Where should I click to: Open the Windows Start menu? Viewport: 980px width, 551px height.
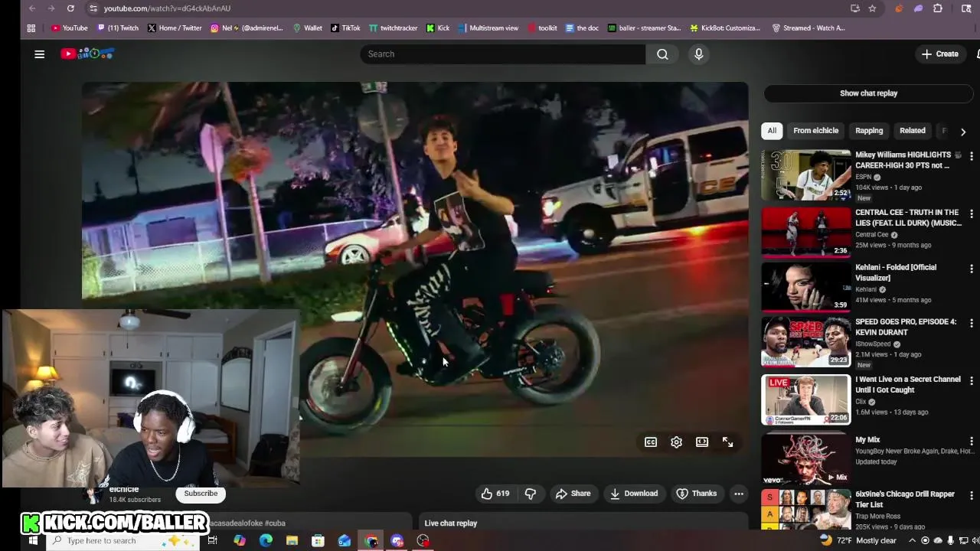[x=33, y=541]
